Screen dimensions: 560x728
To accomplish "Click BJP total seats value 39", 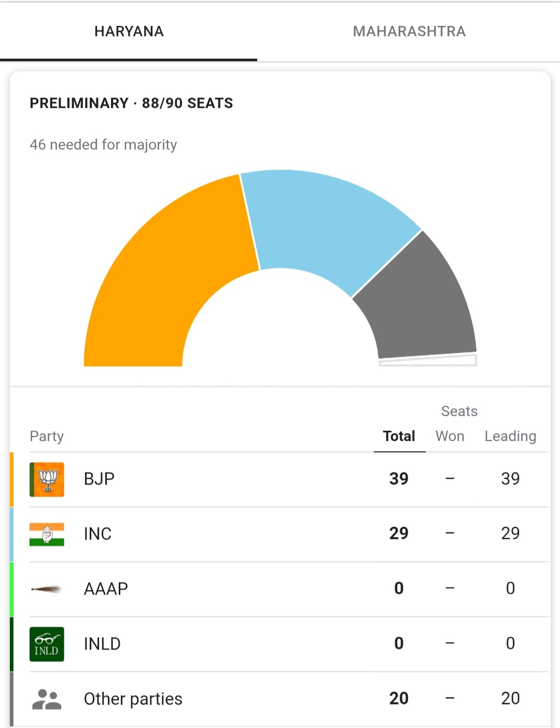I will (x=399, y=479).
